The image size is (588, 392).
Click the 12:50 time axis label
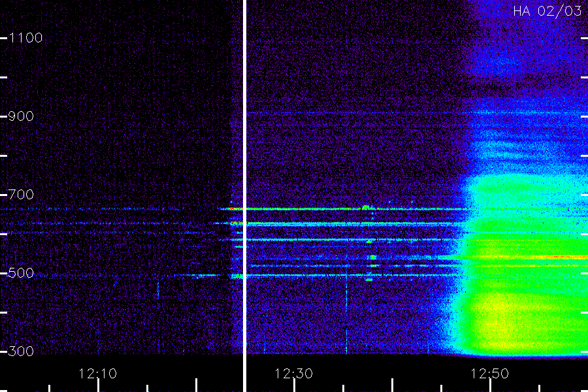pyautogui.click(x=490, y=374)
